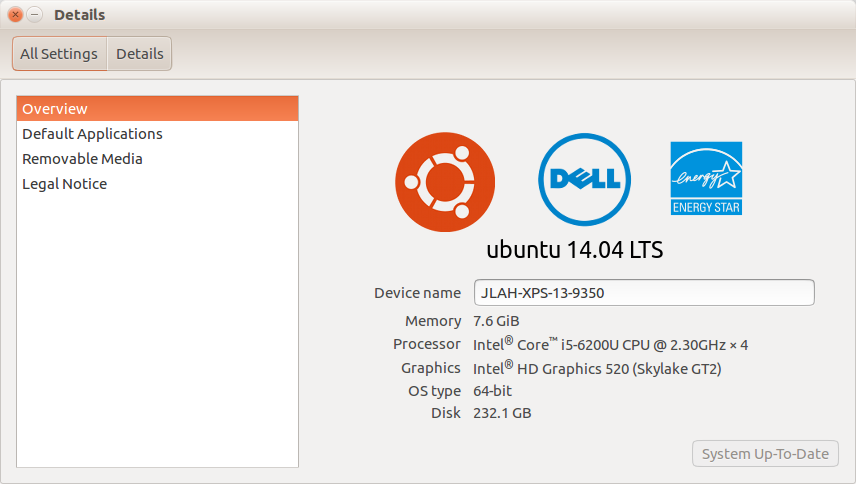Open Legal Notice section
This screenshot has width=856, height=484.
(157, 184)
